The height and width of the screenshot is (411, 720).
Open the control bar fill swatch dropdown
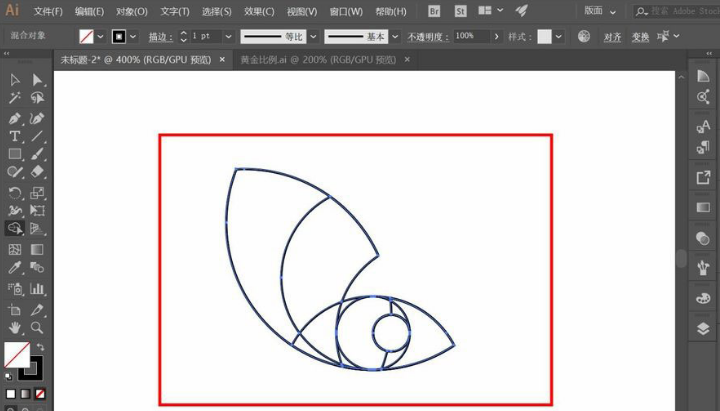[x=100, y=36]
